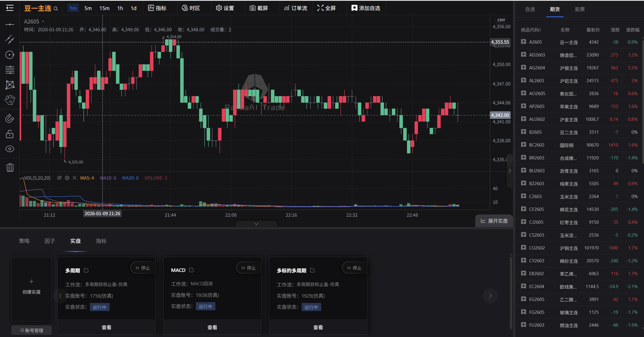Toggle the drawing lock icon
644x337 pixels.
(x=10, y=134)
